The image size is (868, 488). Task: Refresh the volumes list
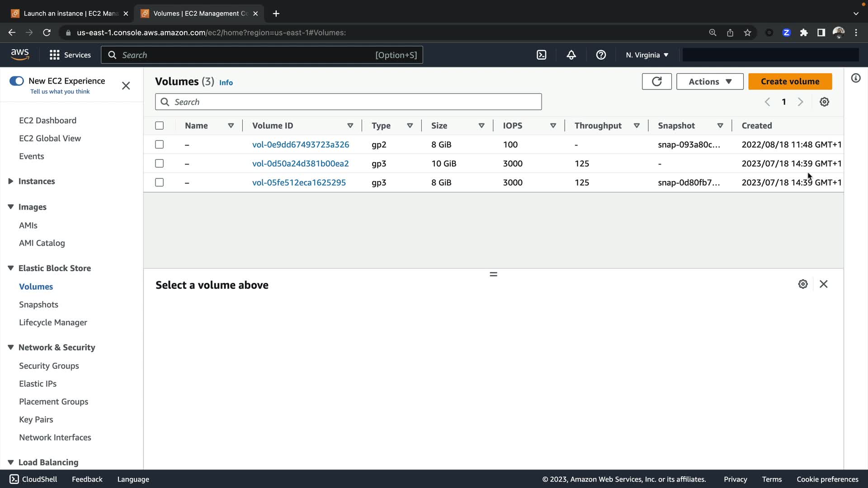pos(656,82)
